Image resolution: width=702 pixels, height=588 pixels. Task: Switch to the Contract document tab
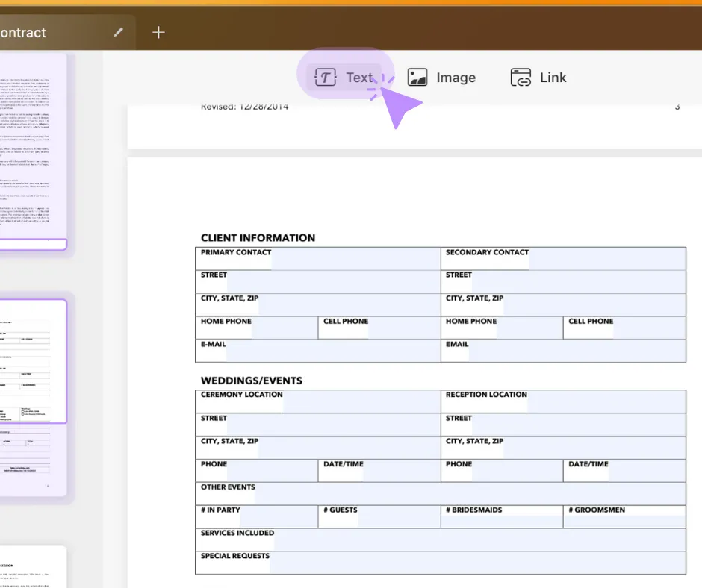45,32
